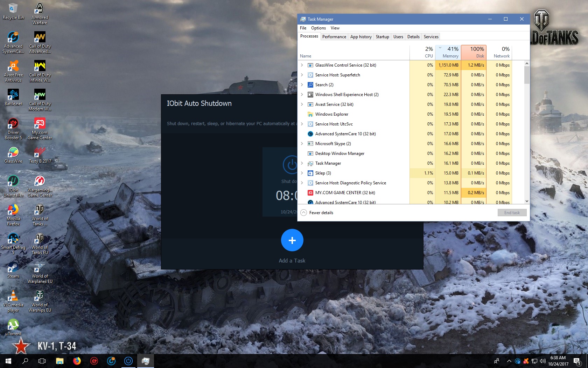Expand the Microsoft Skype process group
Image resolution: width=588 pixels, height=368 pixels.
coord(302,144)
